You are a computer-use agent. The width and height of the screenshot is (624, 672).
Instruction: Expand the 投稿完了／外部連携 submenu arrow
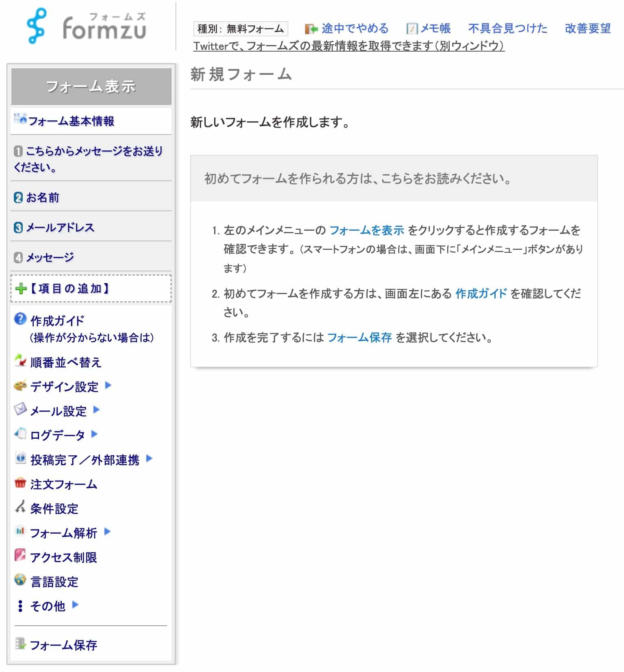[149, 458]
